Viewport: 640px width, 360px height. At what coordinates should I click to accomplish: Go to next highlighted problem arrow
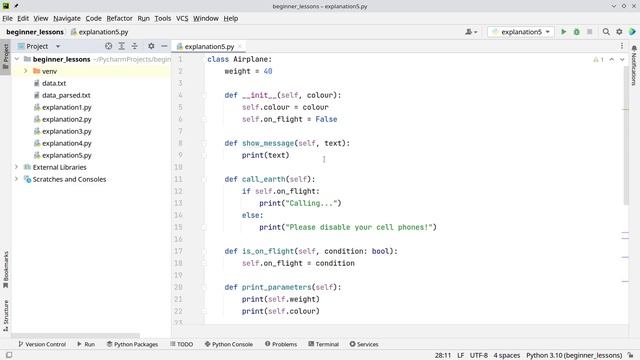point(622,60)
